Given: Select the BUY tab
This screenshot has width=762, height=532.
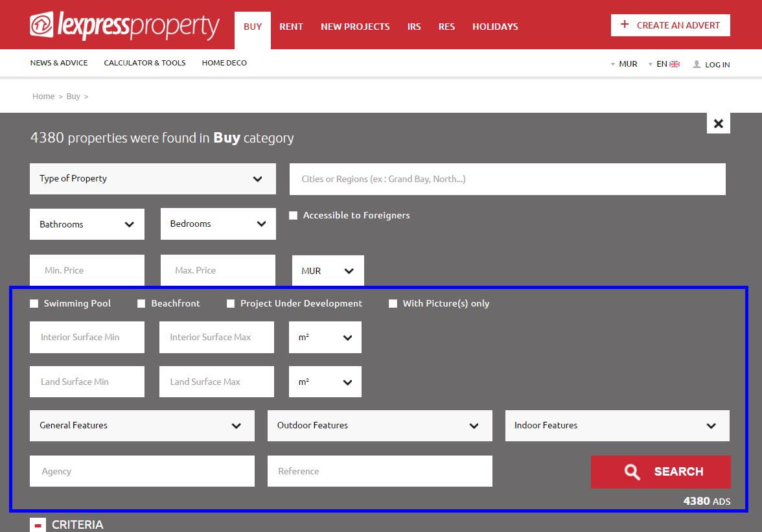Looking at the screenshot, I should point(253,30).
